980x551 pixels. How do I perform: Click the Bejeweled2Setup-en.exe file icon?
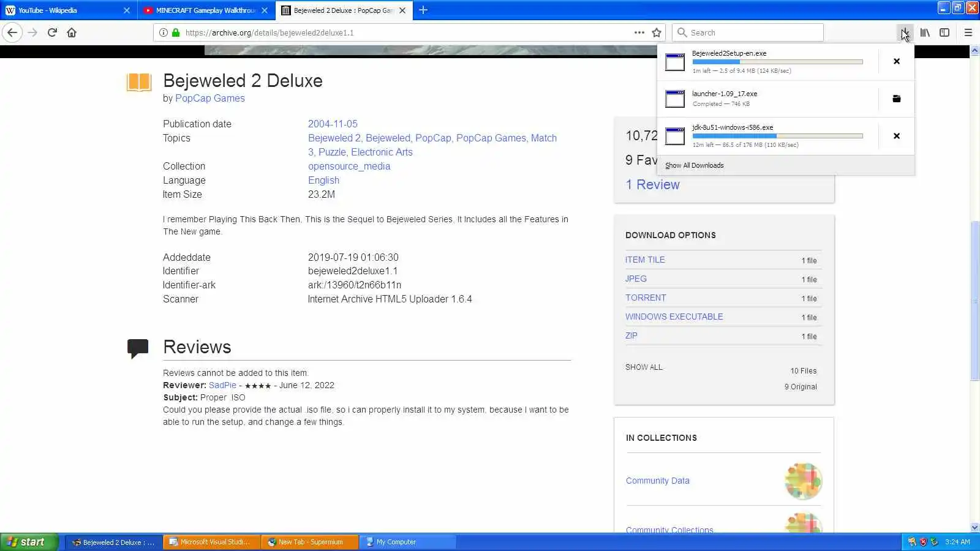675,62
